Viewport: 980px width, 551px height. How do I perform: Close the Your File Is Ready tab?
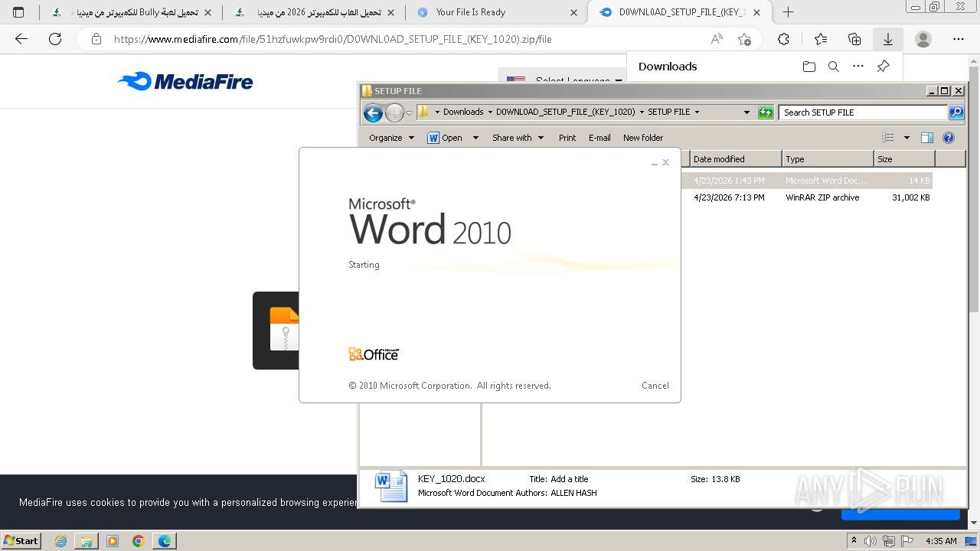pos(574,12)
